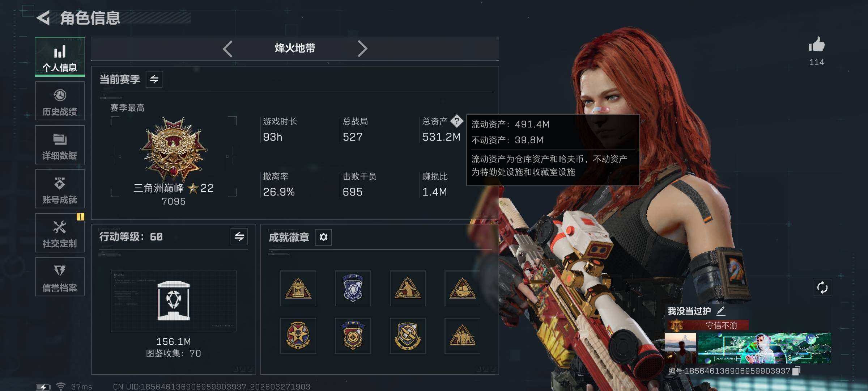Go to previous game mode arrow
Image resolution: width=868 pixels, height=391 pixels.
point(227,49)
